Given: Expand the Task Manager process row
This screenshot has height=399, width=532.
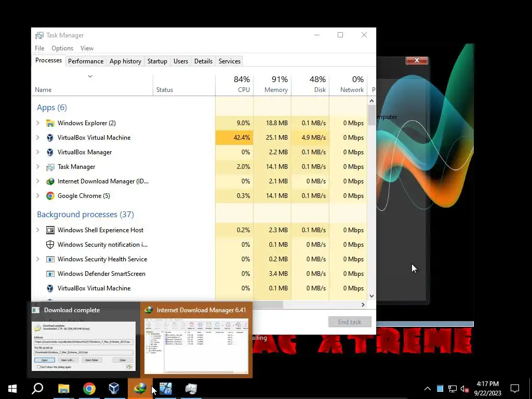Looking at the screenshot, I should (x=38, y=167).
